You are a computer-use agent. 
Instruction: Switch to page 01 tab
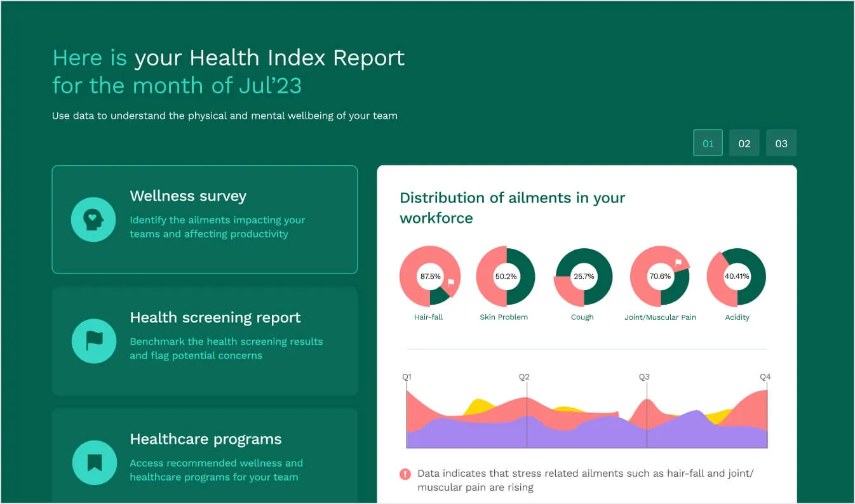coord(708,143)
